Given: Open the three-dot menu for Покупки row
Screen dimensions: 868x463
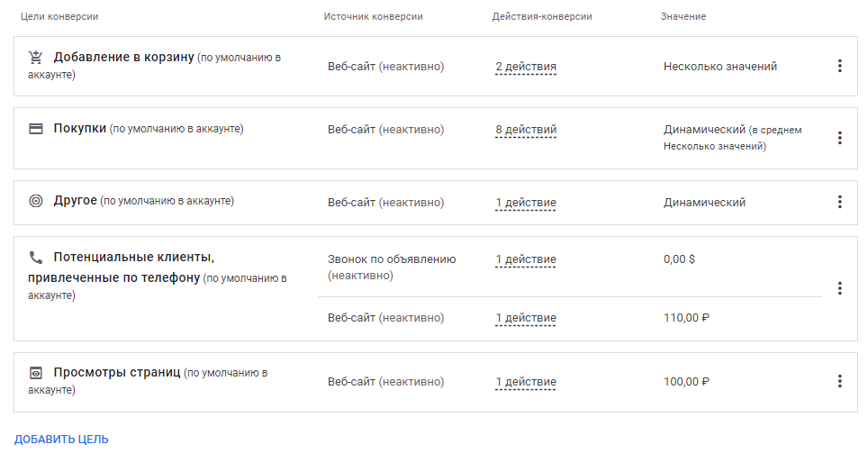Looking at the screenshot, I should [839, 138].
